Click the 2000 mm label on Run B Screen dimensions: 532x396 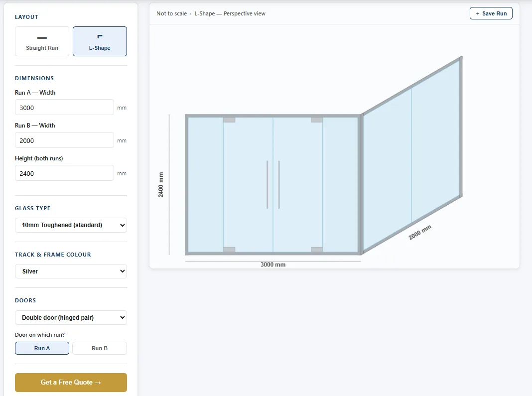(418, 231)
